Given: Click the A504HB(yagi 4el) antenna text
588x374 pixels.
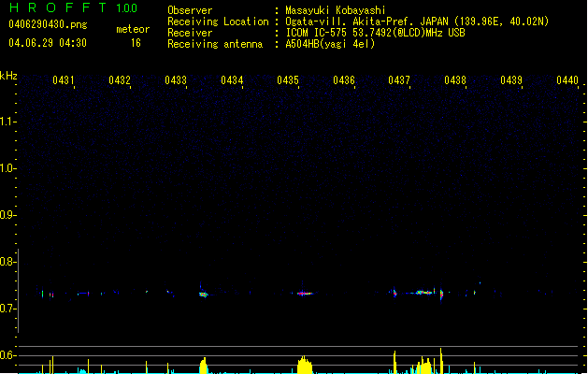Looking at the screenshot, I should pos(330,44).
